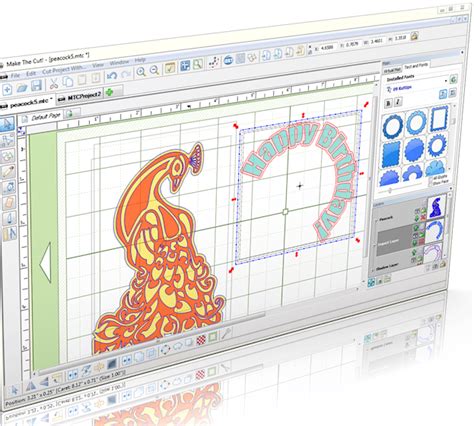Toggle visibility of the Peacock layer

[x=417, y=211]
